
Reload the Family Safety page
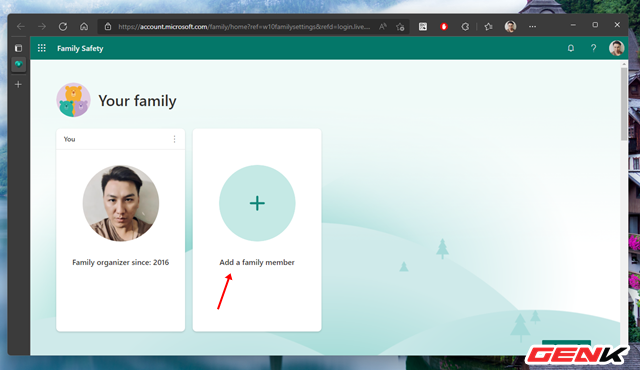(63, 27)
